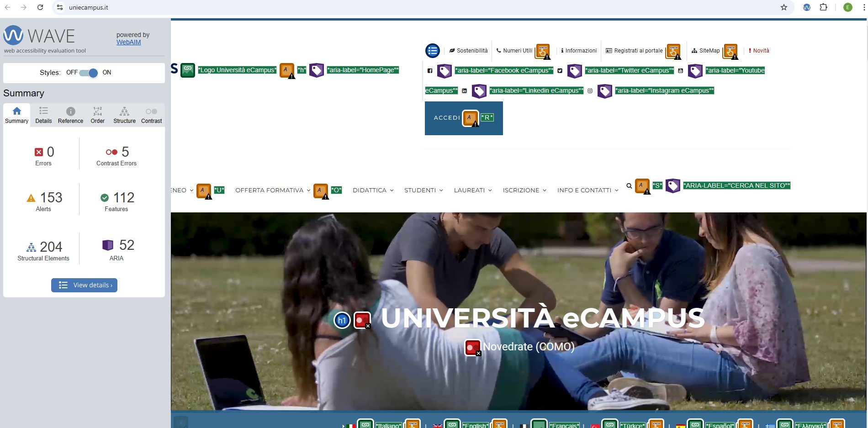868x428 pixels.
Task: Go back with the browser back arrow
Action: tap(7, 7)
